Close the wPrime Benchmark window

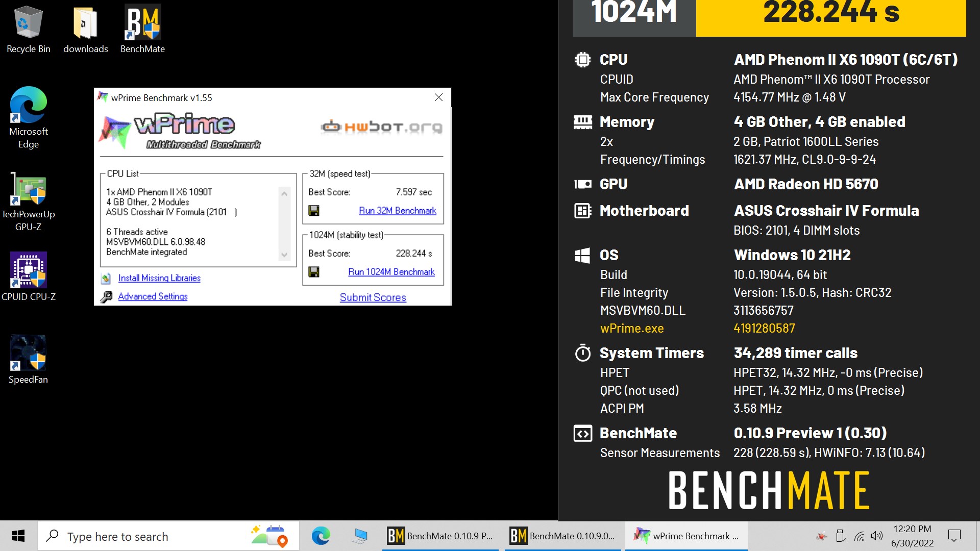coord(438,97)
